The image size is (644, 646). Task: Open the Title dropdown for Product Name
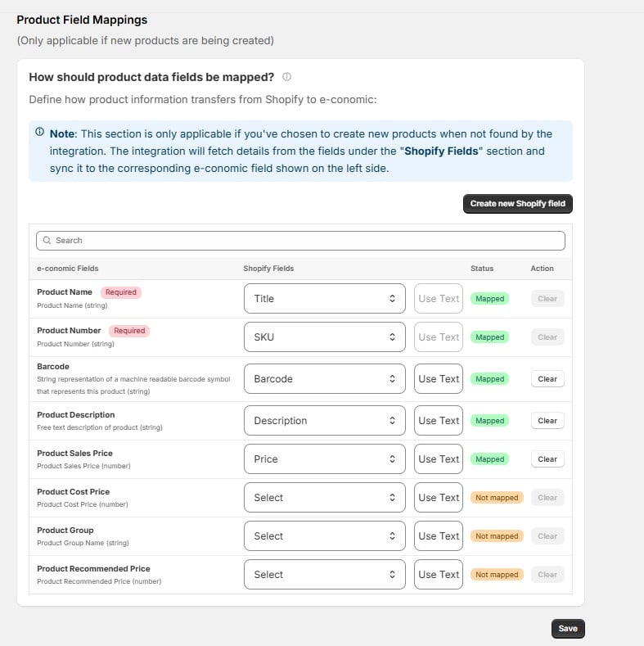click(325, 298)
